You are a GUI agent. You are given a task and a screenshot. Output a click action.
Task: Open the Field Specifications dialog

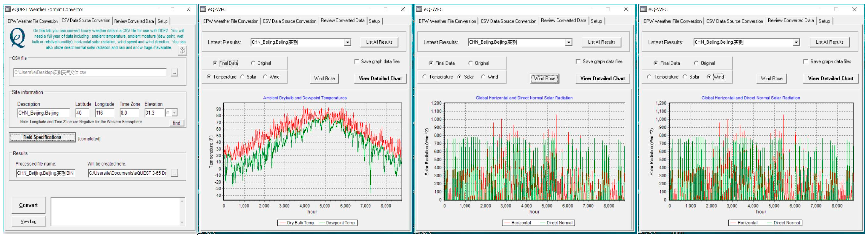click(42, 138)
